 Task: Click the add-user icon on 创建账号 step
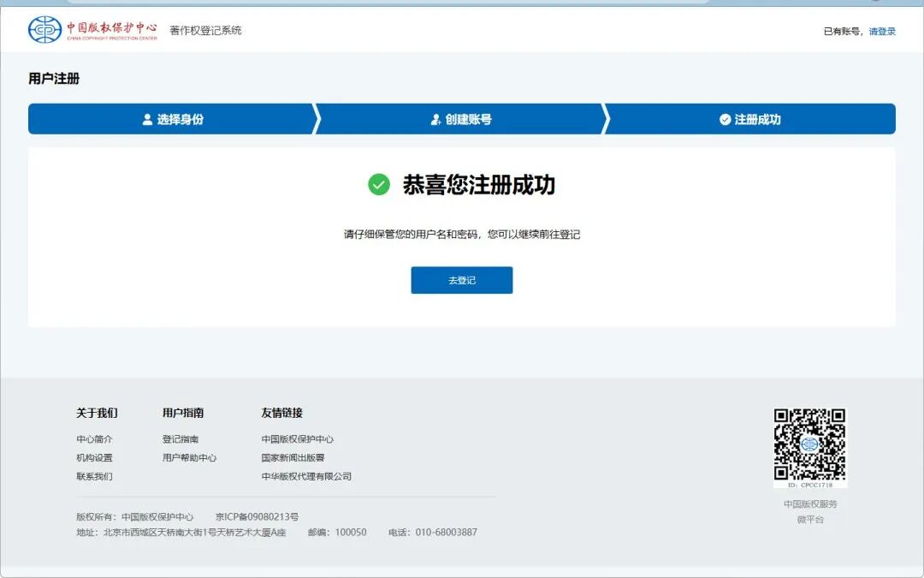(x=435, y=120)
